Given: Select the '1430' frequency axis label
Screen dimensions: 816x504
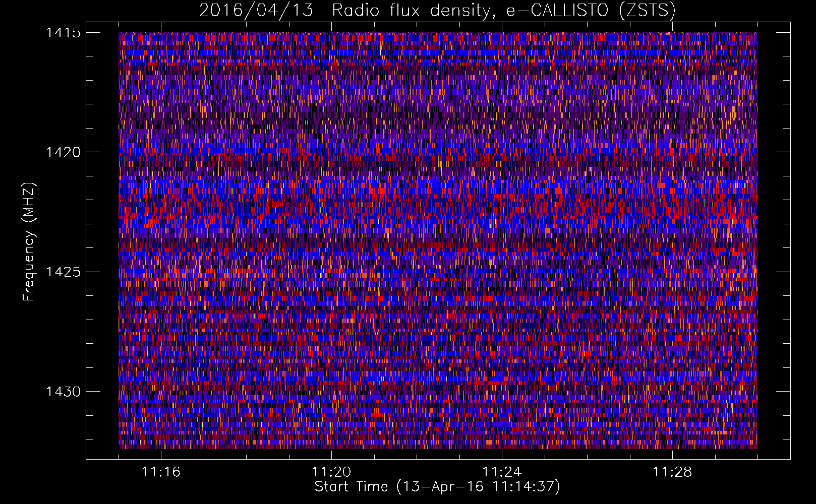Looking at the screenshot, I should click(63, 392).
